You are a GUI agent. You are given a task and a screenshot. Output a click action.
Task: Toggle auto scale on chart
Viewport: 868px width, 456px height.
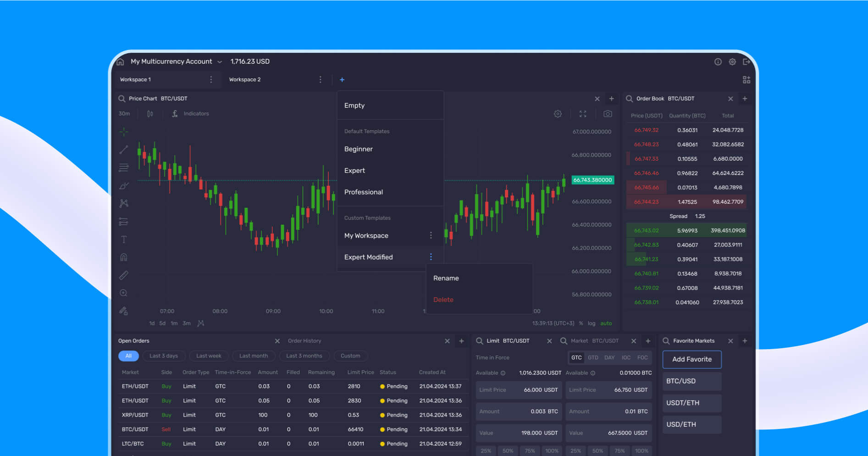[606, 323]
